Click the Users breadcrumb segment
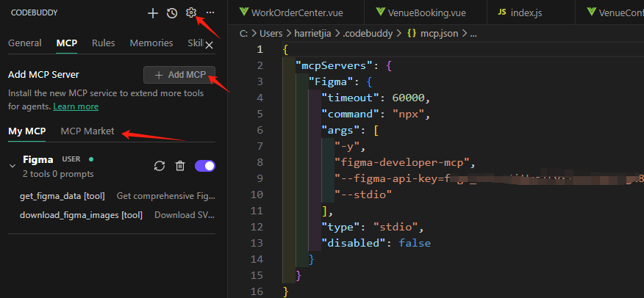Image resolution: width=644 pixels, height=298 pixels. (273, 33)
